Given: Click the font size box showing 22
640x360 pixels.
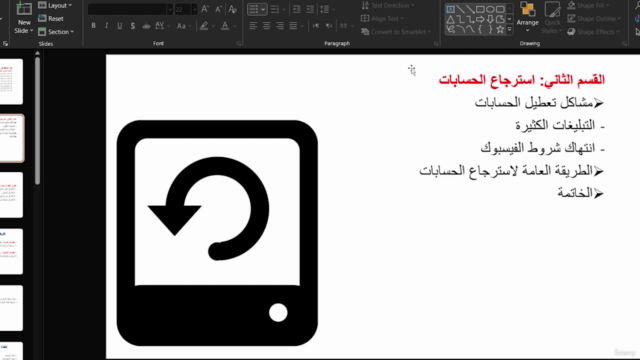Looking at the screenshot, I should [x=182, y=9].
